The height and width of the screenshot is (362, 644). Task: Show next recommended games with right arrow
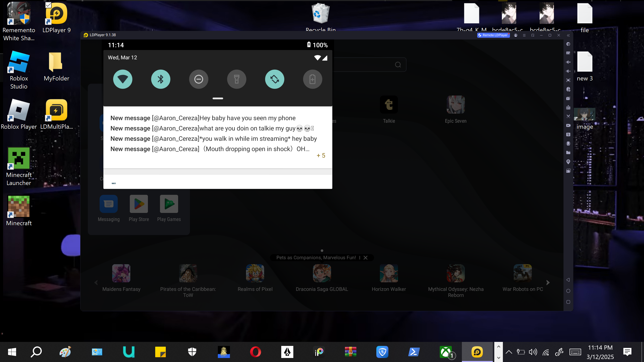(548, 283)
